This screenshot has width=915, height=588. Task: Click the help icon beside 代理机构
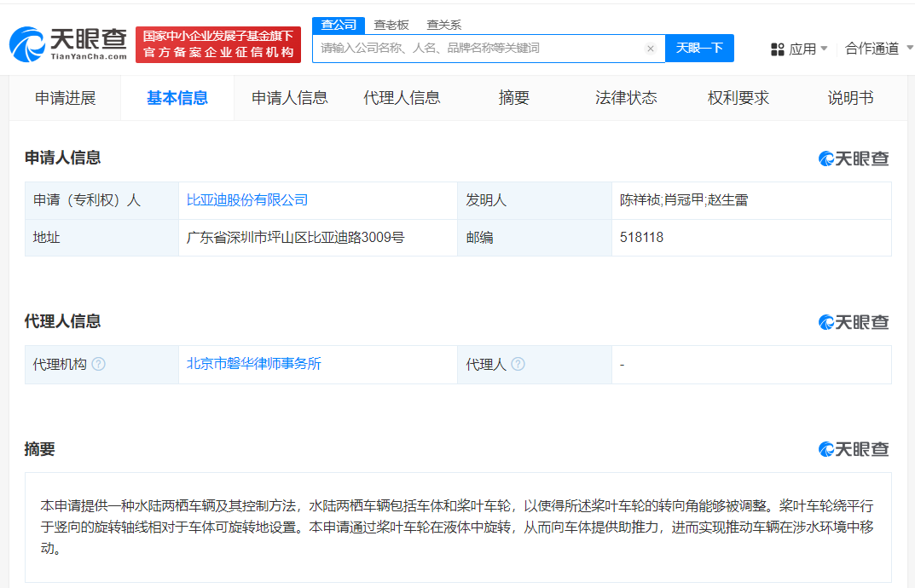[100, 364]
